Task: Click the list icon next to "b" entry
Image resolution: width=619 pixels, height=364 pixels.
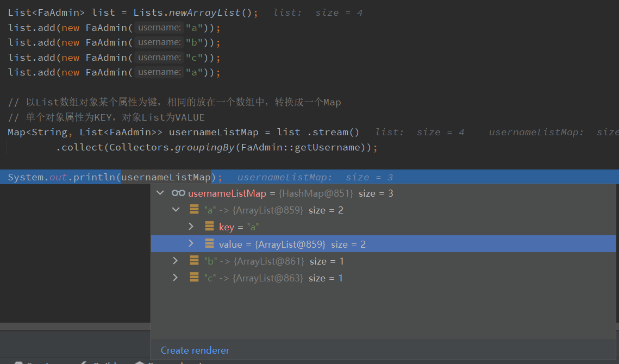Action: pyautogui.click(x=194, y=261)
